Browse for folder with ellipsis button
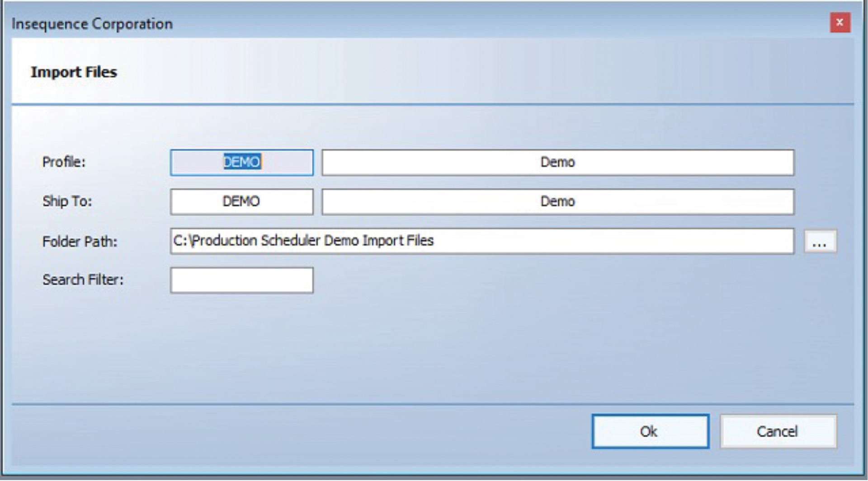This screenshot has height=481, width=868. click(x=820, y=242)
